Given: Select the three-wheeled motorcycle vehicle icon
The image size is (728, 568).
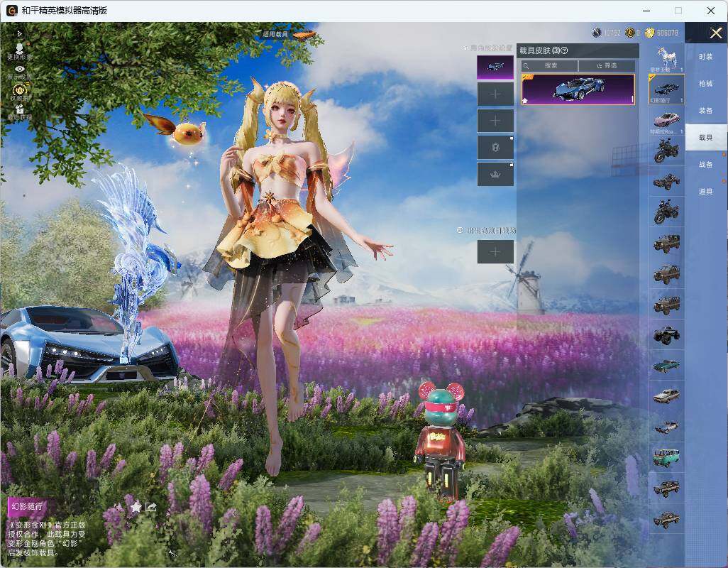Looking at the screenshot, I should 666,212.
